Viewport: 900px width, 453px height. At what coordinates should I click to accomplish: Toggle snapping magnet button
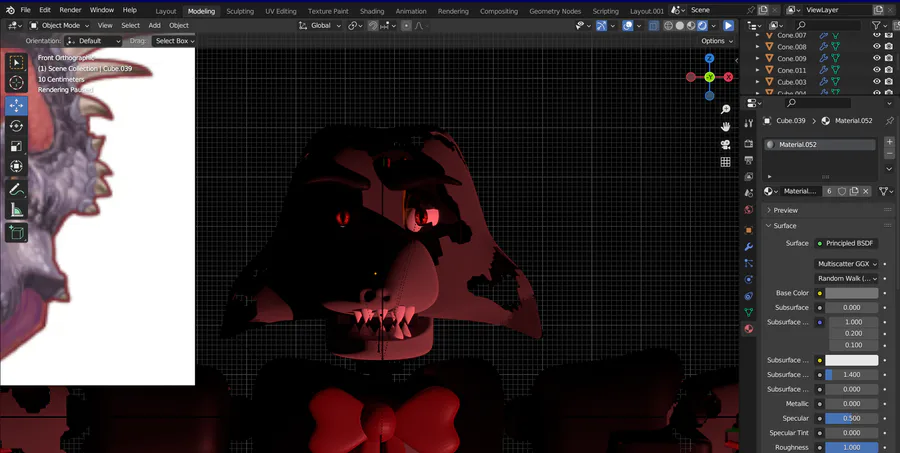(373, 25)
